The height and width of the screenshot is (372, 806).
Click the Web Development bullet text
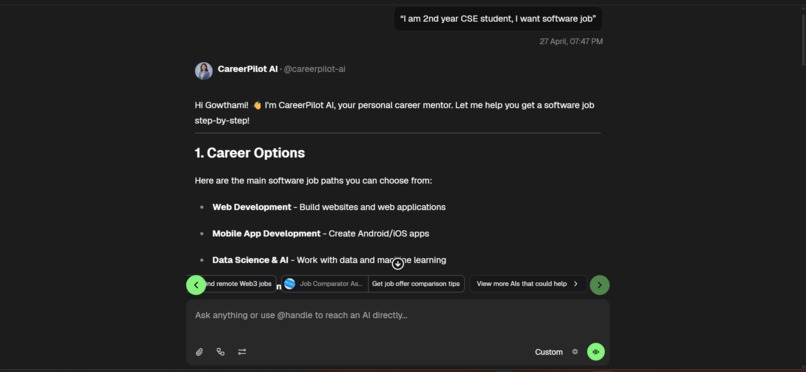pyautogui.click(x=329, y=207)
